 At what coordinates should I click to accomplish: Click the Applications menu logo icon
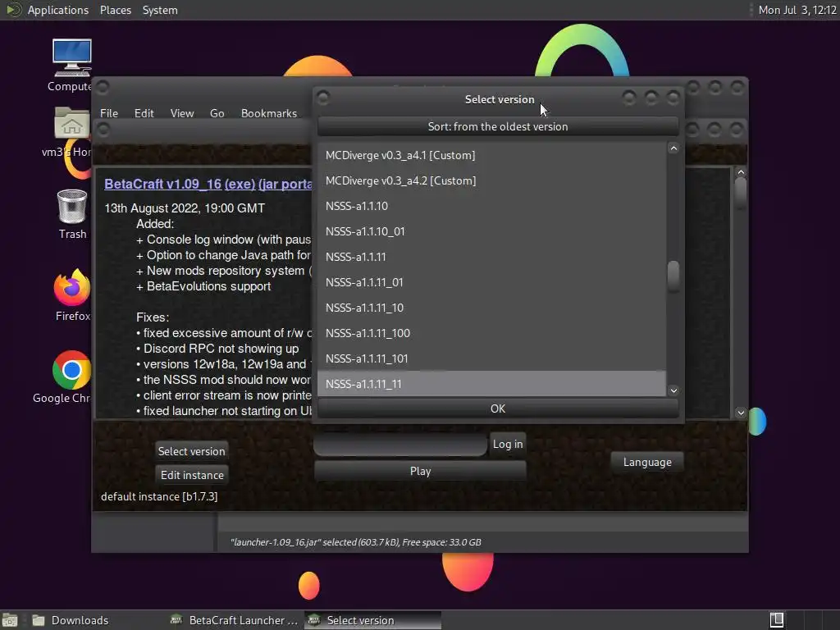13,10
